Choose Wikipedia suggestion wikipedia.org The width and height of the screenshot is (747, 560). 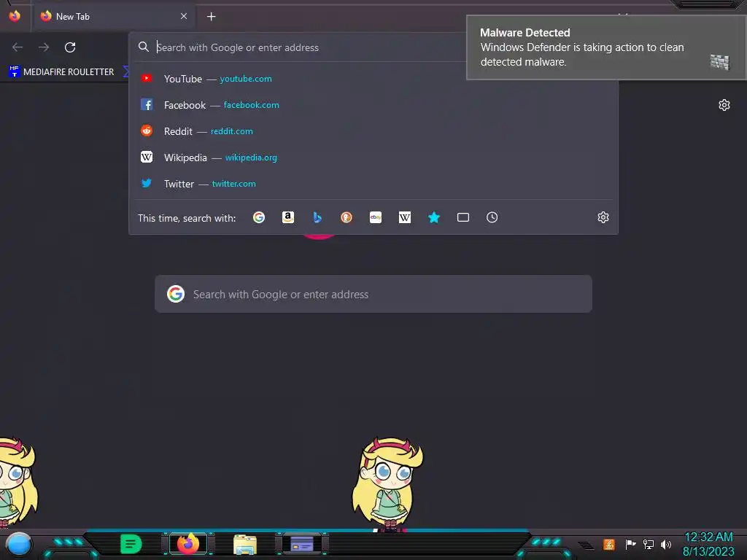tap(373, 157)
